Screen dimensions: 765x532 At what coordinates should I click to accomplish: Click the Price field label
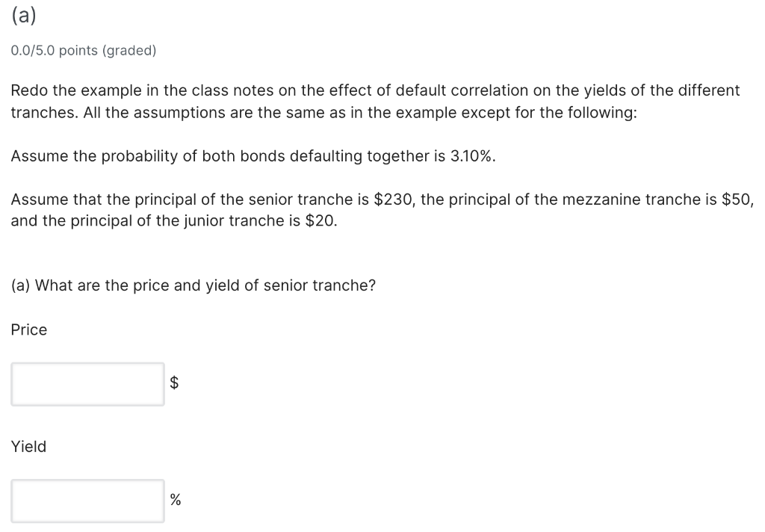click(x=28, y=330)
